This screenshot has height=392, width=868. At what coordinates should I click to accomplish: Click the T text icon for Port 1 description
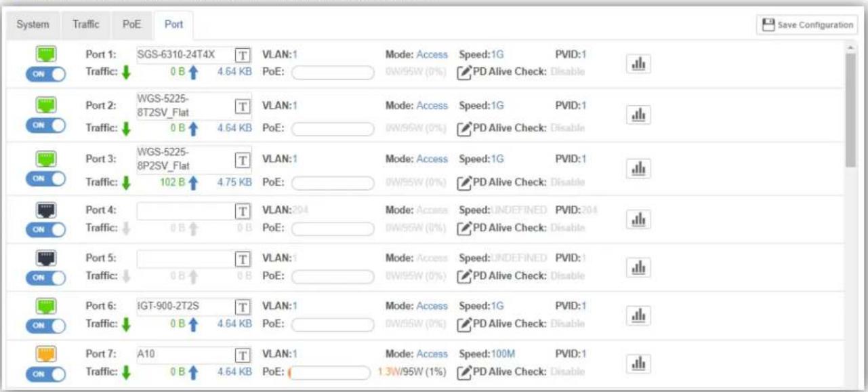(242, 55)
